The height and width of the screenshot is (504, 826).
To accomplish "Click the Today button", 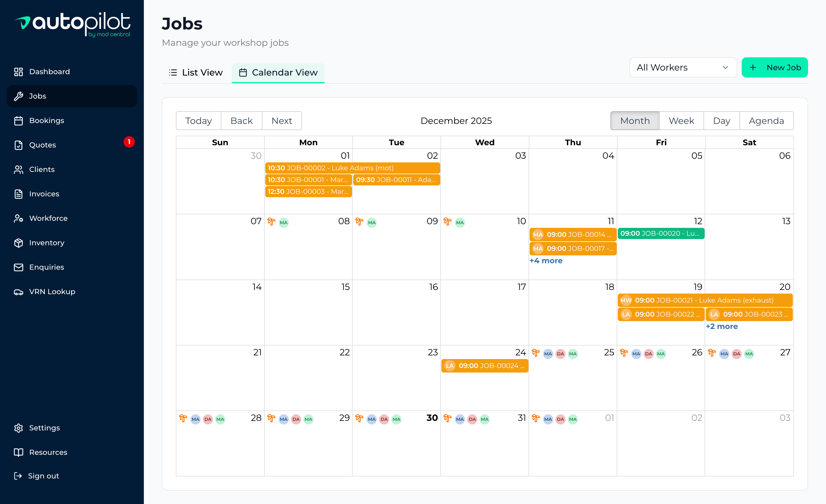I will [198, 121].
